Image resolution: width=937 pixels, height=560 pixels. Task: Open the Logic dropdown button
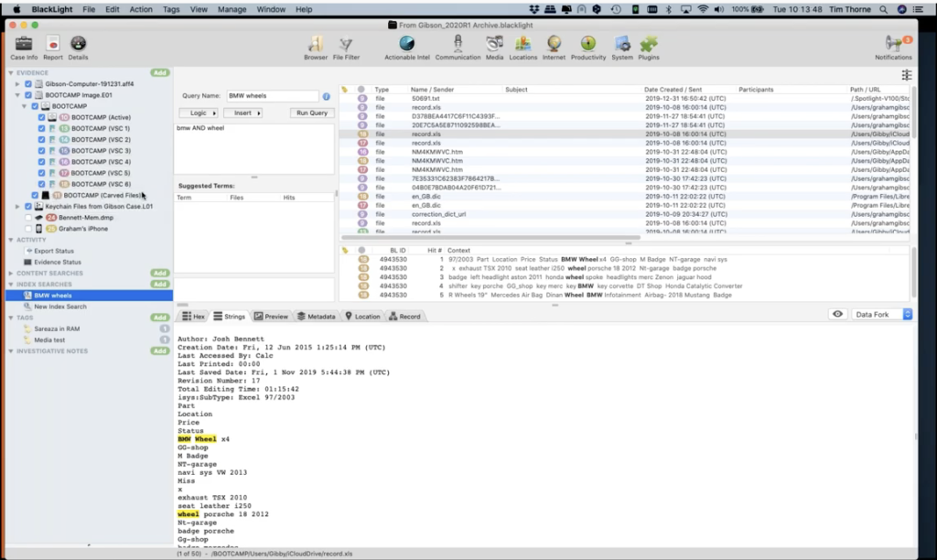point(199,113)
